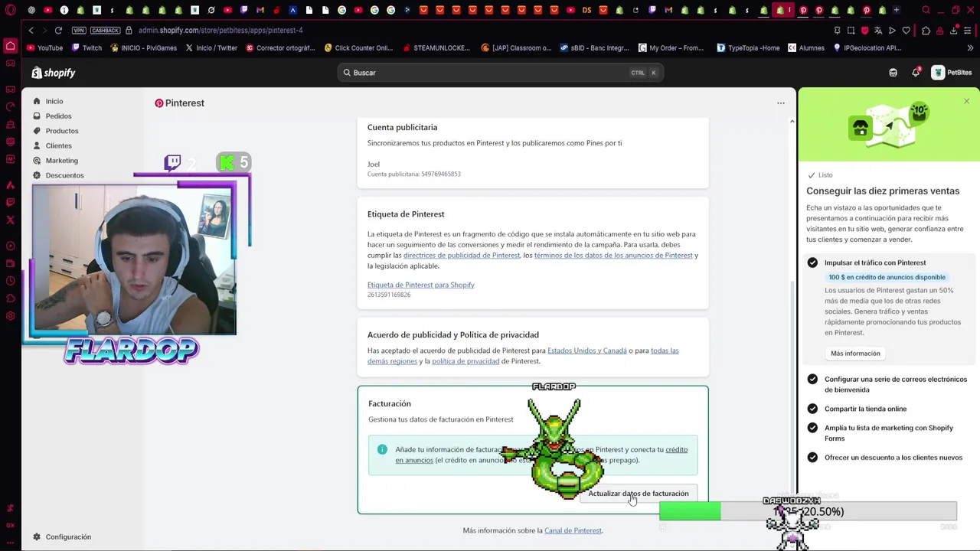Open the X icon in Opera sidebar

[x=10, y=220]
